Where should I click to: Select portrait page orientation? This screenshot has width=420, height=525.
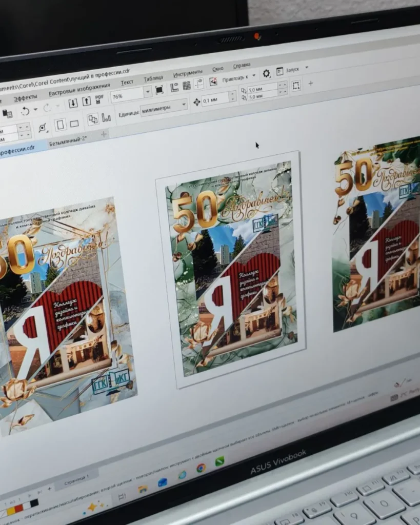tap(61, 125)
